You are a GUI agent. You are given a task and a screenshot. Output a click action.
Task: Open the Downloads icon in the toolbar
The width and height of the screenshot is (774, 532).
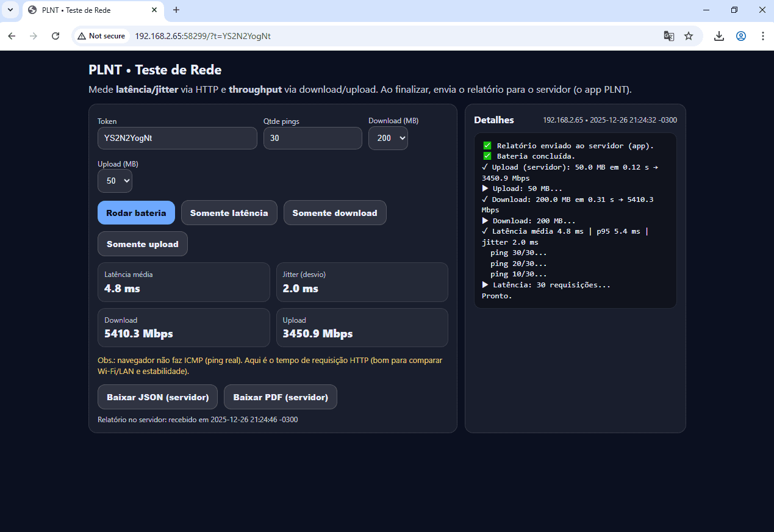718,36
